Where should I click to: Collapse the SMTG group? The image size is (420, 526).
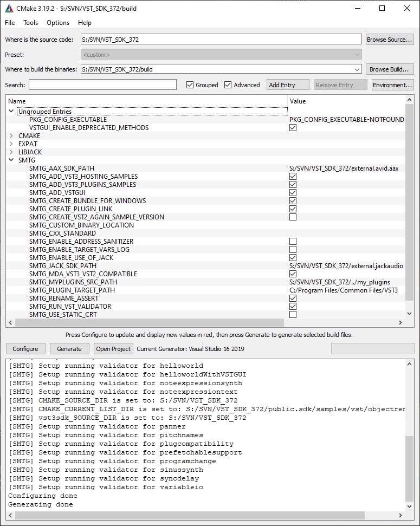point(11,160)
